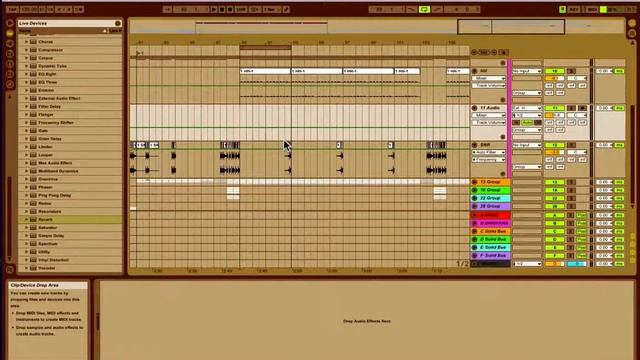Enable Draw Mode with the pencil icon
The width and height of the screenshot is (640, 360).
287,9
